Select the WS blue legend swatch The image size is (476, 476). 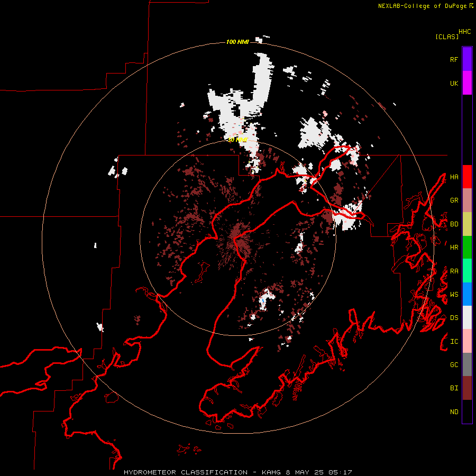pos(467,294)
